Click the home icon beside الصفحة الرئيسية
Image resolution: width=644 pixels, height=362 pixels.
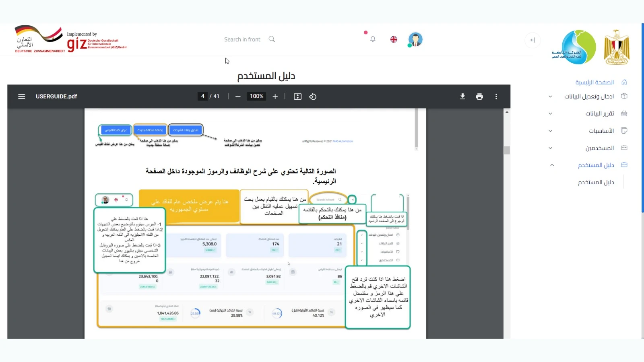click(624, 82)
